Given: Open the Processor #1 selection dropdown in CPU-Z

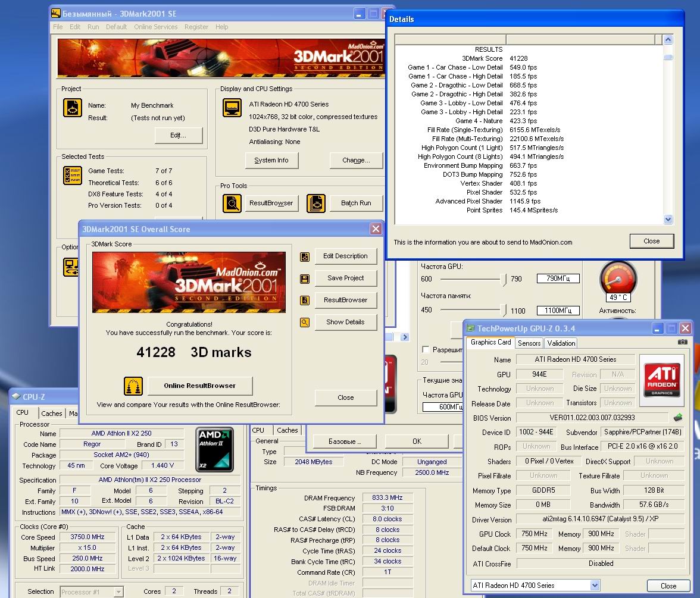Looking at the screenshot, I should coord(118,591).
